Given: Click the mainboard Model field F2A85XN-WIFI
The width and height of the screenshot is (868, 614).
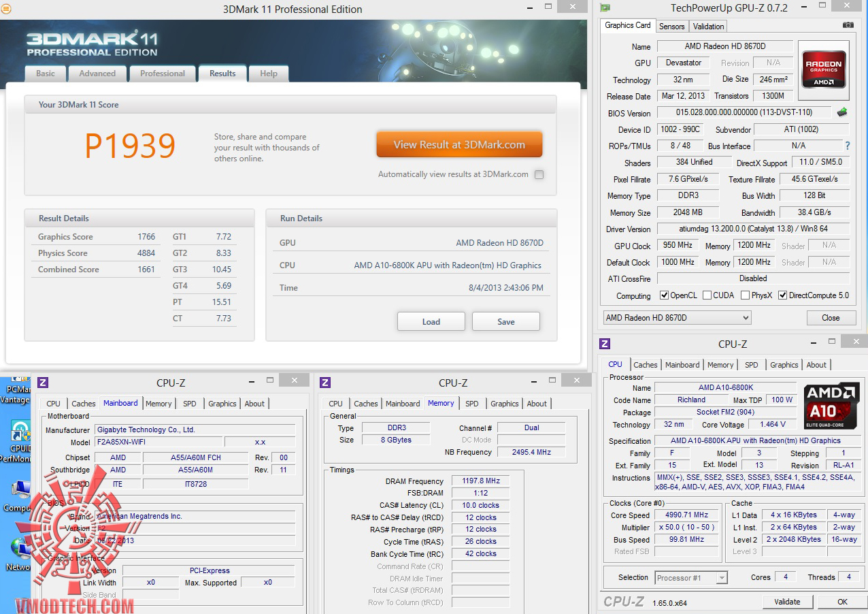Looking at the screenshot, I should [159, 442].
